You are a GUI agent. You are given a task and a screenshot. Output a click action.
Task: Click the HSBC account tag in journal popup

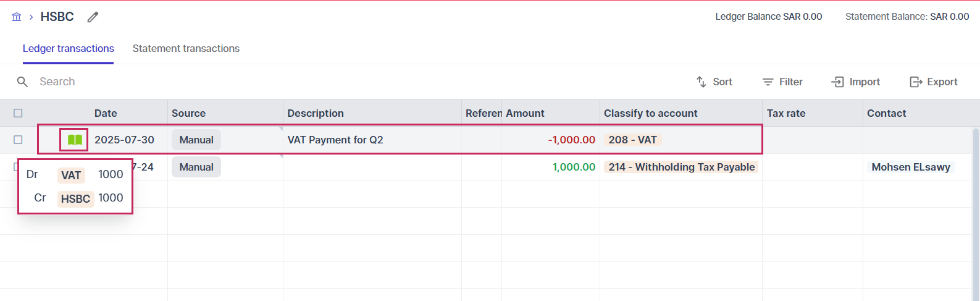click(x=75, y=198)
